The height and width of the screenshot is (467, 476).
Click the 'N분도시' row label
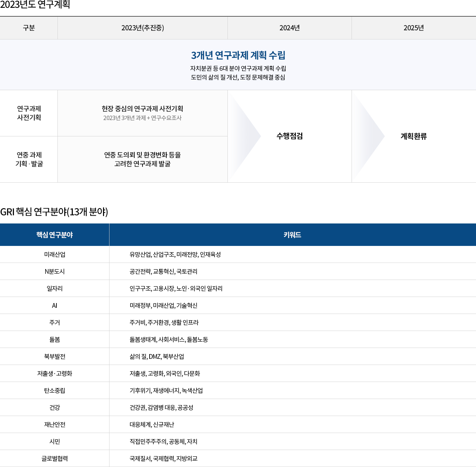54,271
